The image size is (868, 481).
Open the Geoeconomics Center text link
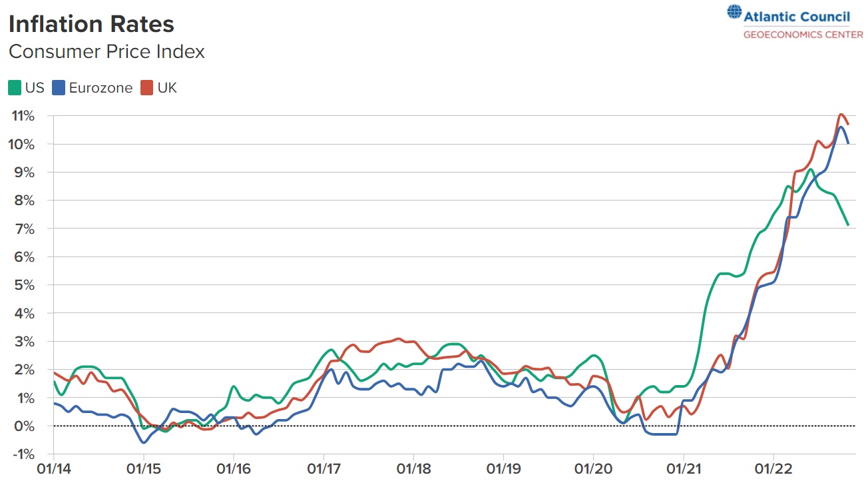pyautogui.click(x=803, y=35)
